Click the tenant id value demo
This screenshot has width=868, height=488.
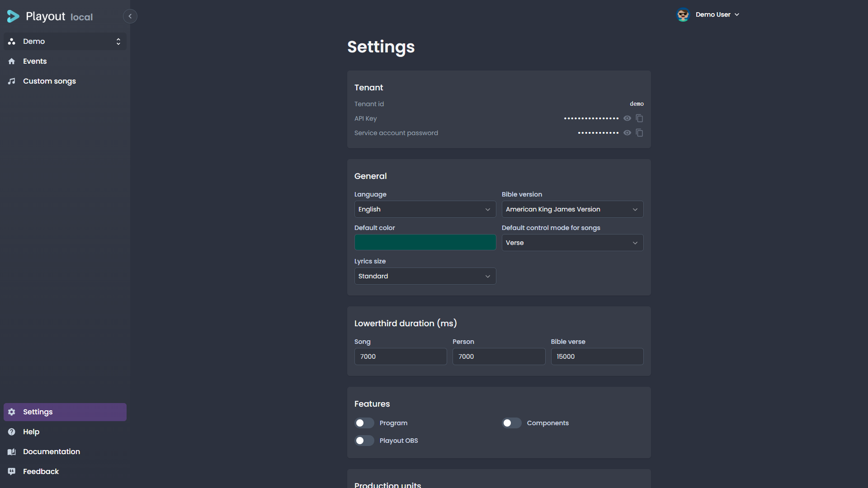[637, 104]
